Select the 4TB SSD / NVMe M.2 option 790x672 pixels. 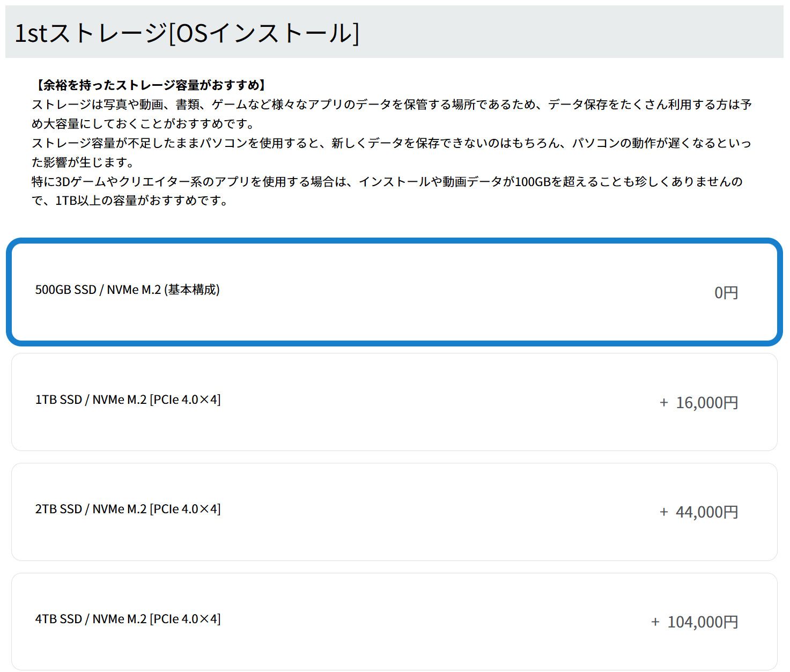394,621
